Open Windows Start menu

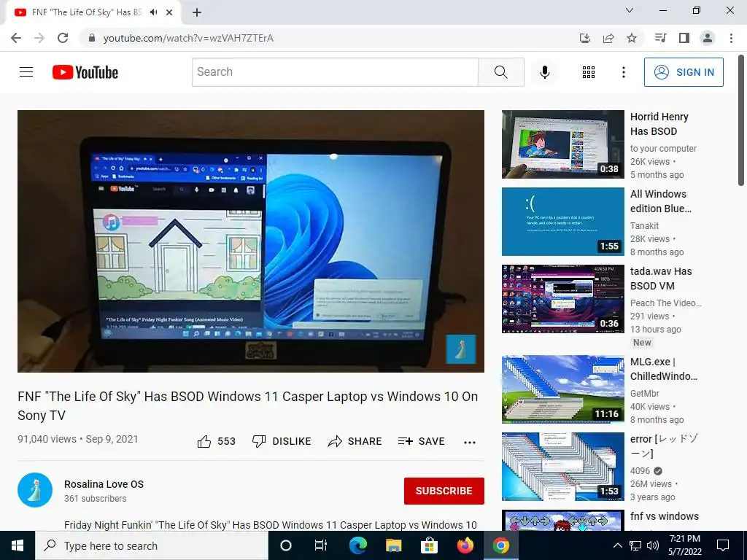tap(18, 545)
